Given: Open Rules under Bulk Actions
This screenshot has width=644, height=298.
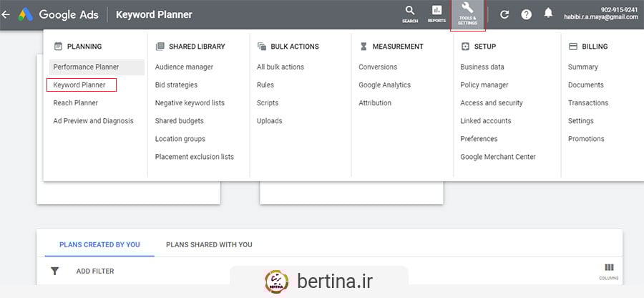Looking at the screenshot, I should (x=265, y=85).
